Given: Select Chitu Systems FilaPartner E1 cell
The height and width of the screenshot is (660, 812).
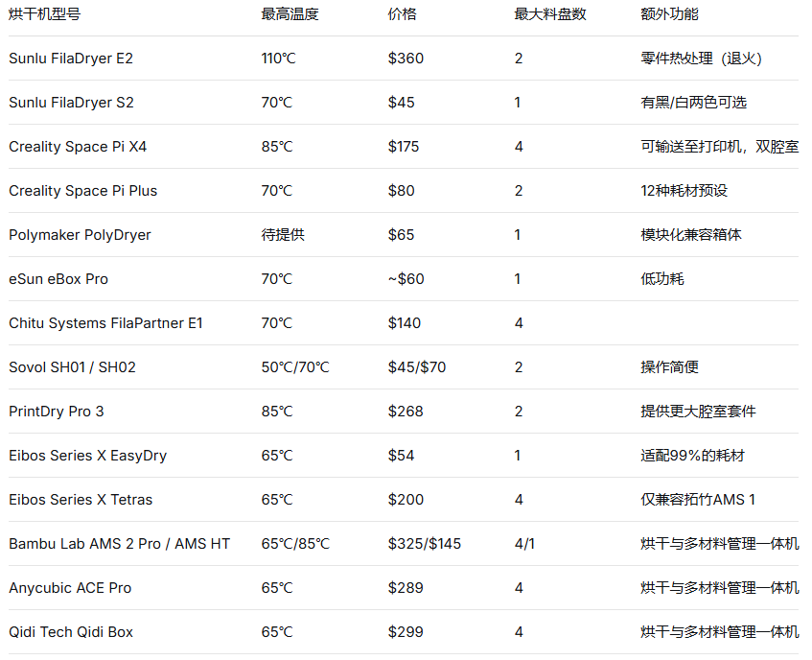Looking at the screenshot, I should [x=105, y=322].
